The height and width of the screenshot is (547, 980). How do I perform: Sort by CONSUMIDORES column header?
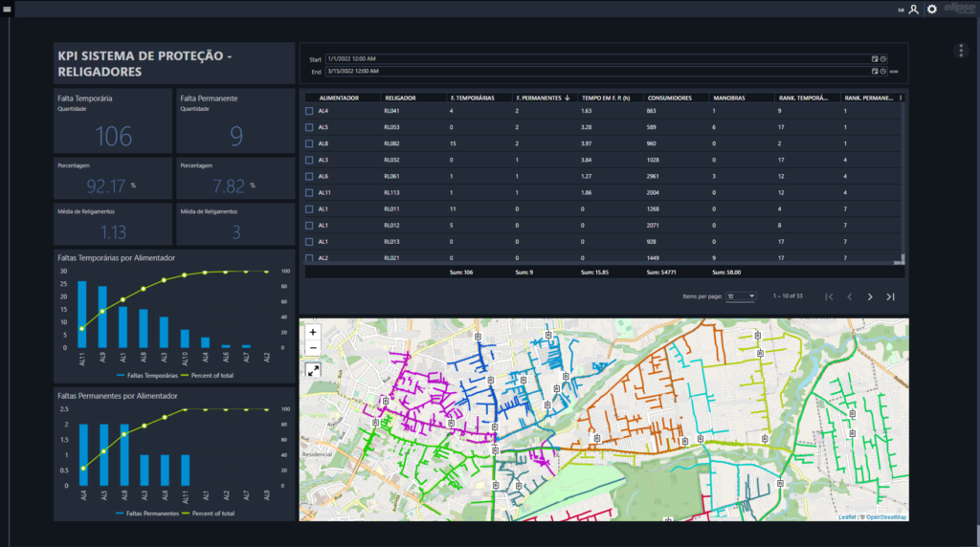(x=669, y=98)
